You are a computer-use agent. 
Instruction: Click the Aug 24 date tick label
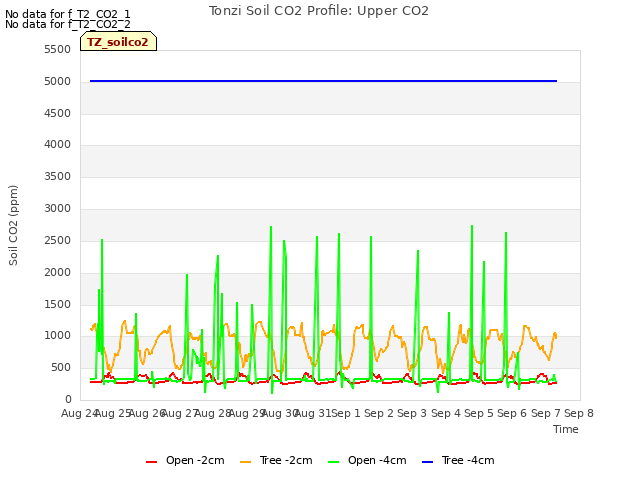tap(80, 413)
